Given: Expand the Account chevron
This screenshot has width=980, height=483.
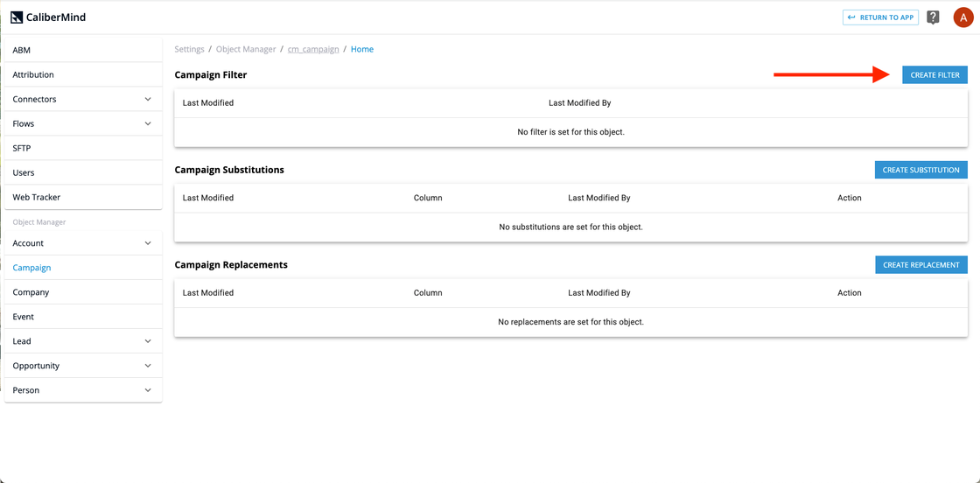Looking at the screenshot, I should pyautogui.click(x=148, y=243).
